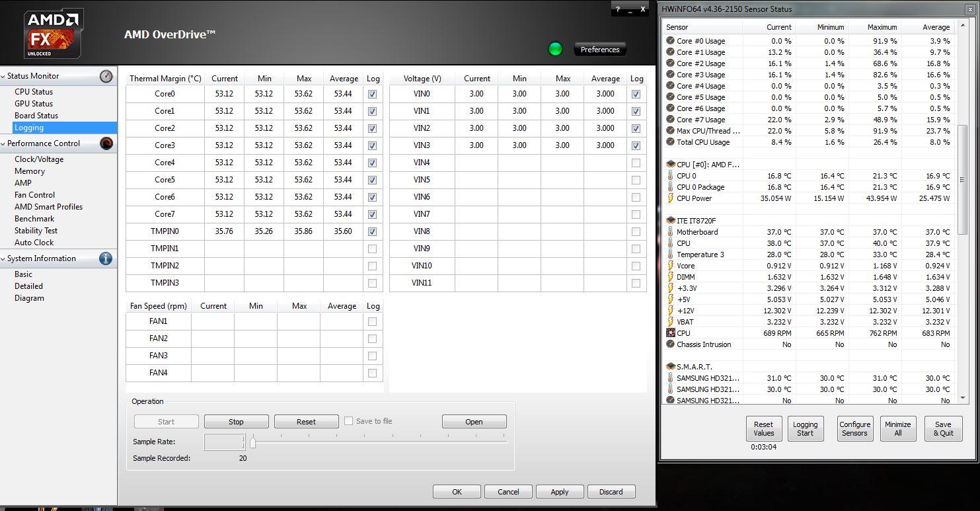The height and width of the screenshot is (511, 980).
Task: Uncheck the Log checkbox for VIN3
Action: pyautogui.click(x=636, y=145)
